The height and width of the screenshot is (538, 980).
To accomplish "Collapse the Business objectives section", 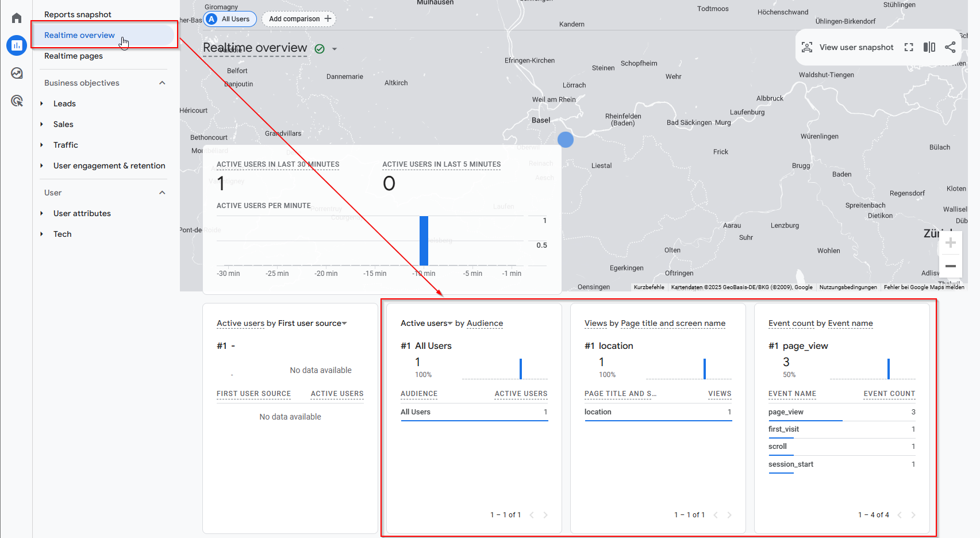I will coord(162,83).
